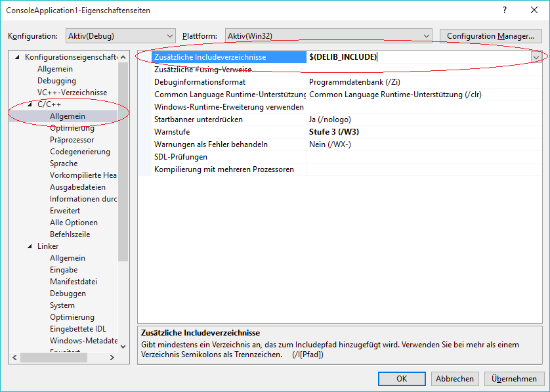Select Befehlszeile under C/C++
550x392 pixels.
coord(70,234)
